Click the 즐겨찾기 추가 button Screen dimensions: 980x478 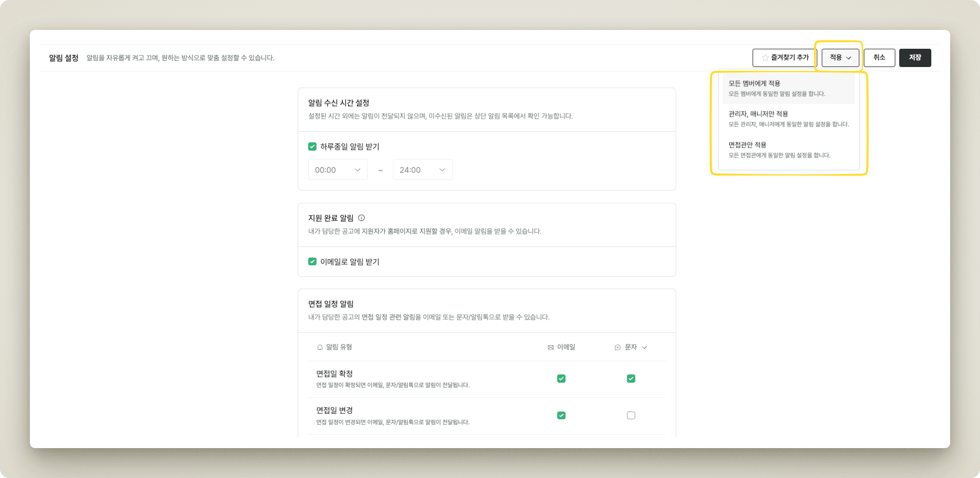click(785, 58)
